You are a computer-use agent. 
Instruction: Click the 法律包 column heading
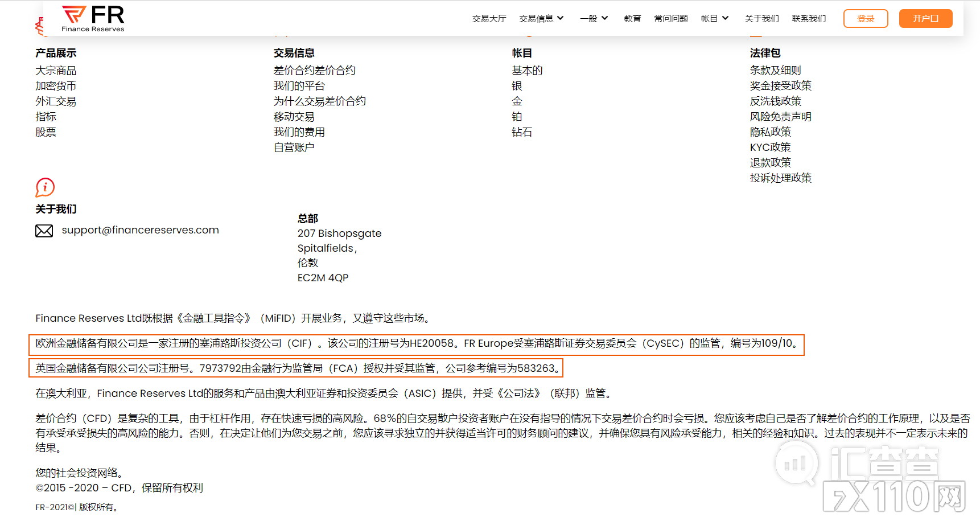(x=765, y=53)
